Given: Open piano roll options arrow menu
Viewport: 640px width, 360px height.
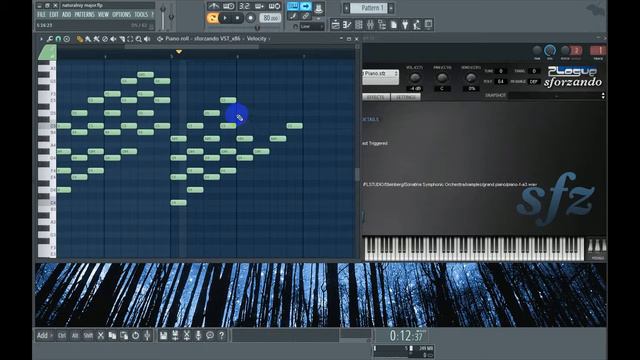Looking at the screenshot, I should (x=41, y=39).
